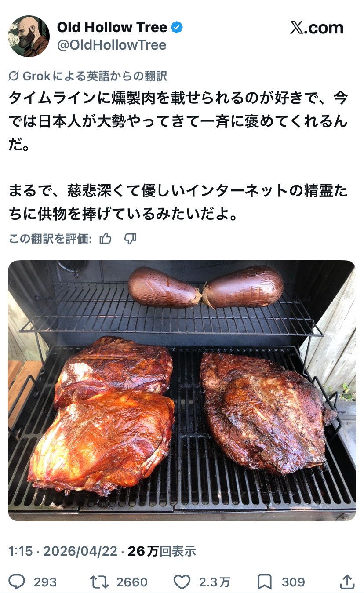Image resolution: width=364 pixels, height=593 pixels.
Task: Click the blue verified badge
Action: (x=177, y=28)
